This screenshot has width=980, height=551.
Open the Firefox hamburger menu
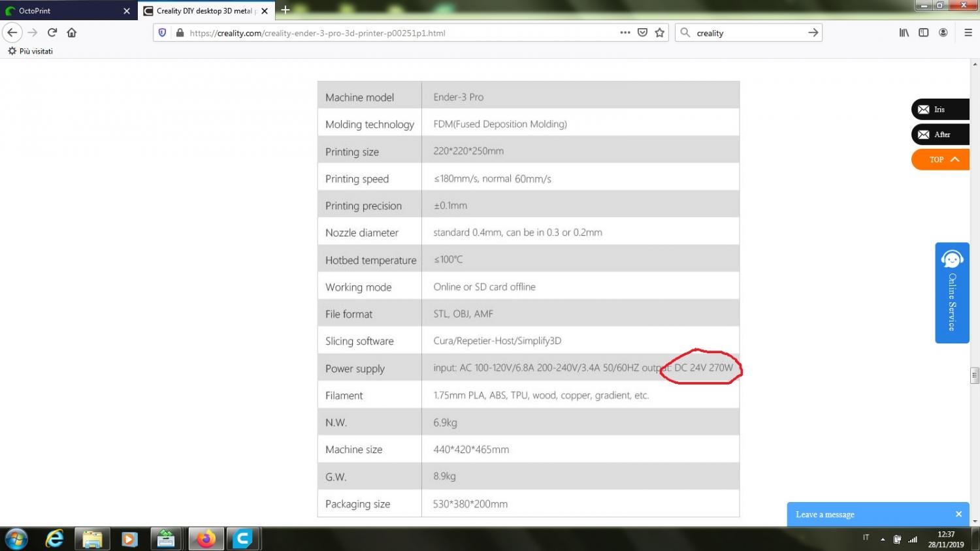pos(968,33)
